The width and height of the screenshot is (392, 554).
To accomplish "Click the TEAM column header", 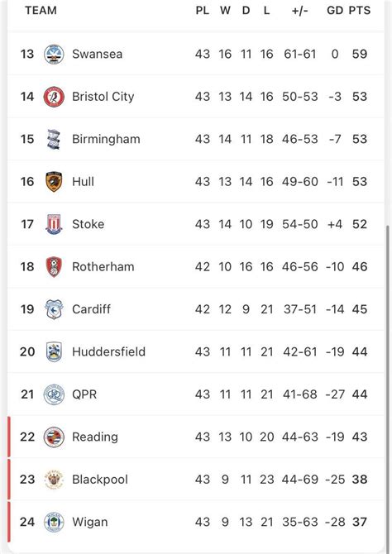I will coord(41,11).
